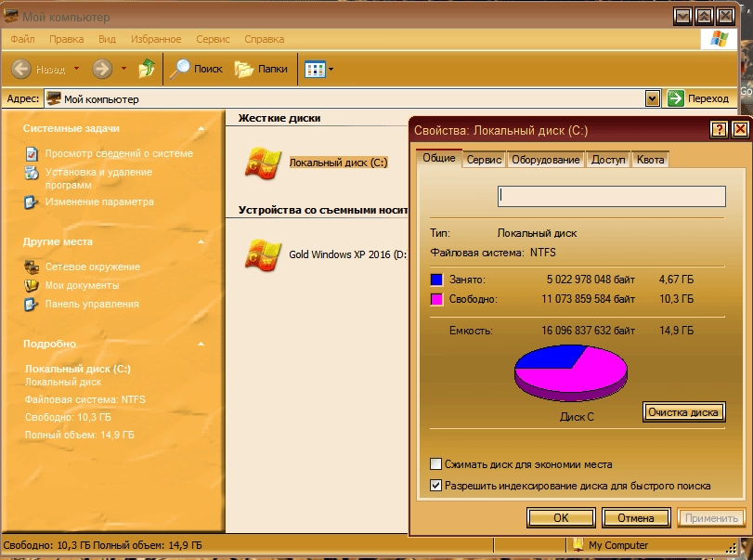Viewport: 753px width, 560px height.
Task: Enable Сжимать диск для экономии места
Action: tap(435, 464)
